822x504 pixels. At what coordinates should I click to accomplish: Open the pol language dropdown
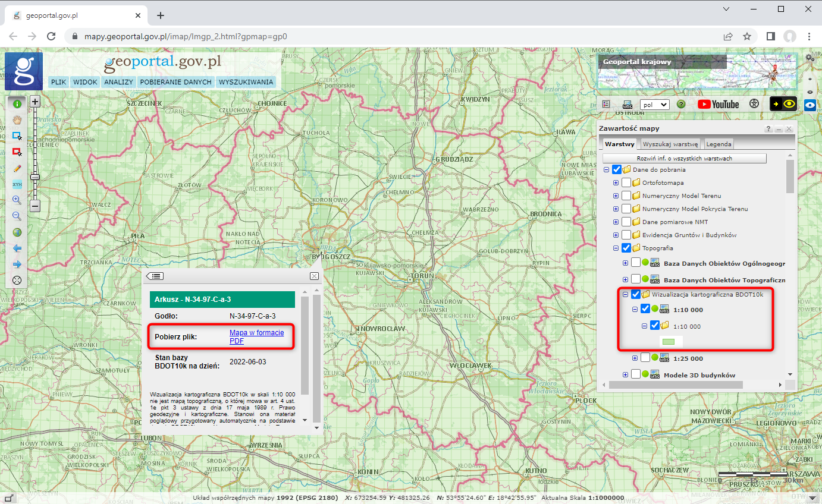(x=654, y=104)
